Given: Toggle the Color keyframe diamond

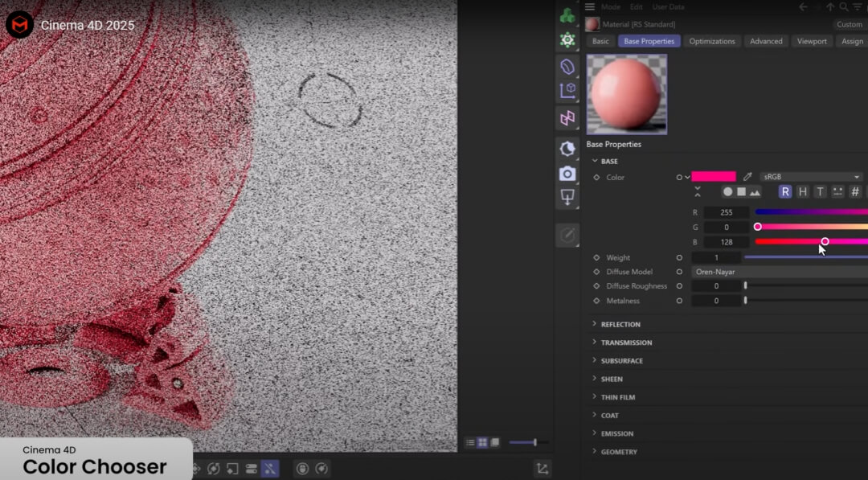Looking at the screenshot, I should coord(596,177).
